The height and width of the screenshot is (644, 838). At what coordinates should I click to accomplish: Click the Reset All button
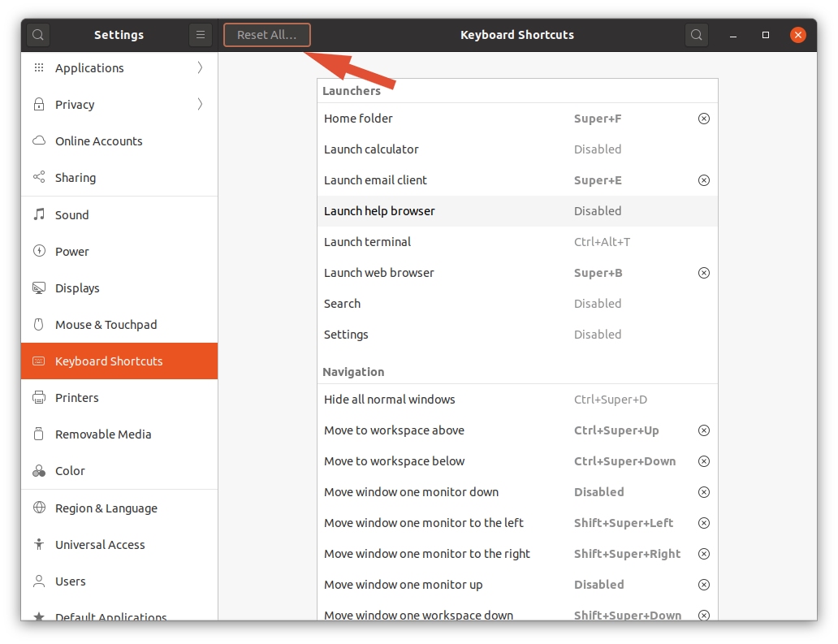pyautogui.click(x=266, y=35)
